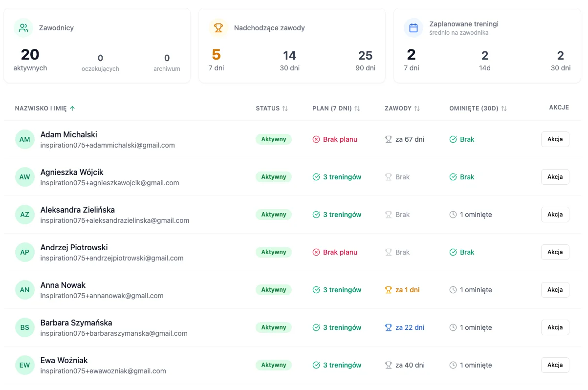Click the clock icon in Ewa Woźniak's row
Screen dimensions: 588x390
[x=453, y=365]
